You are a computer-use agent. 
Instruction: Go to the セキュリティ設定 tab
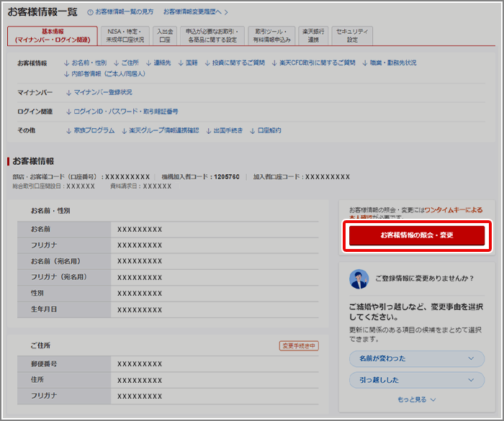[x=352, y=36]
